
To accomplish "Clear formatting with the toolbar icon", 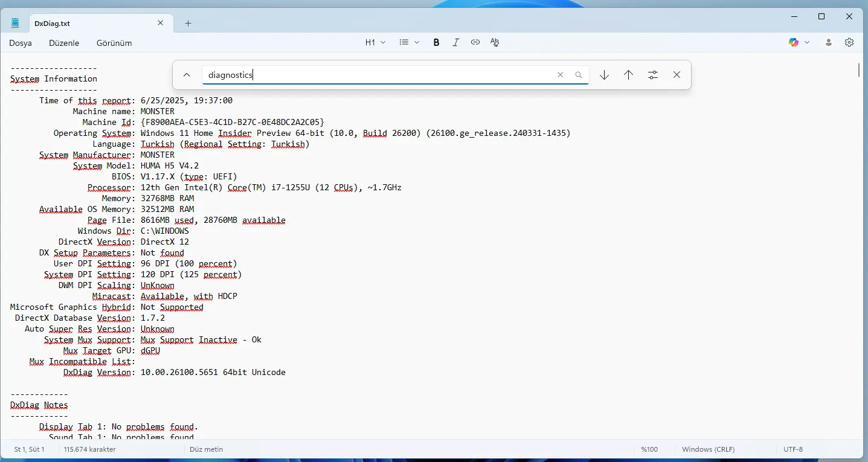I will [495, 42].
